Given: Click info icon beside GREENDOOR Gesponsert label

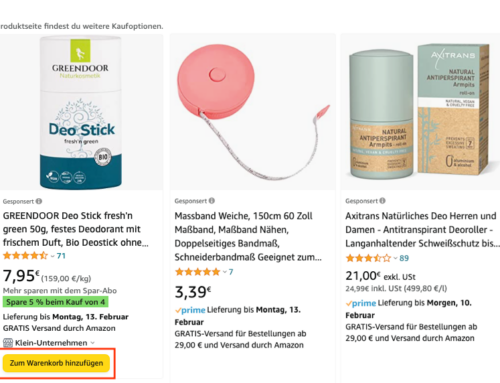Looking at the screenshot, I should point(39,201).
